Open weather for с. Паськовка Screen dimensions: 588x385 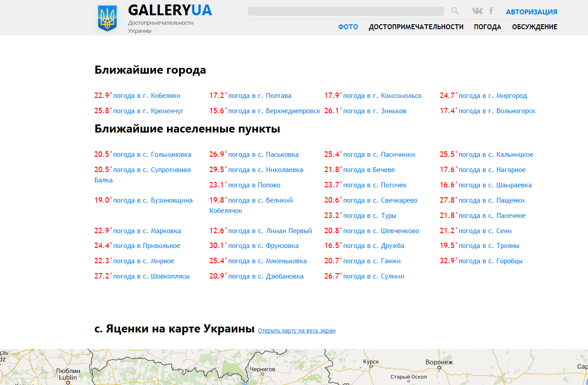[263, 155]
